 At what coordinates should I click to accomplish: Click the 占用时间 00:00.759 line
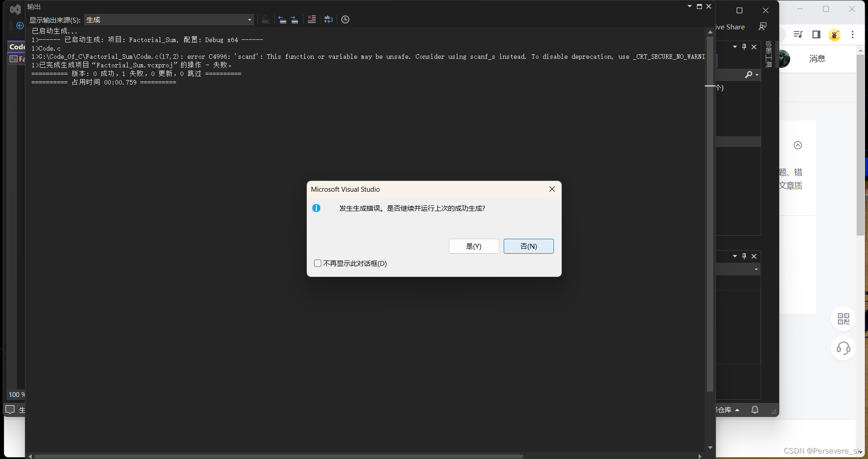coord(104,82)
